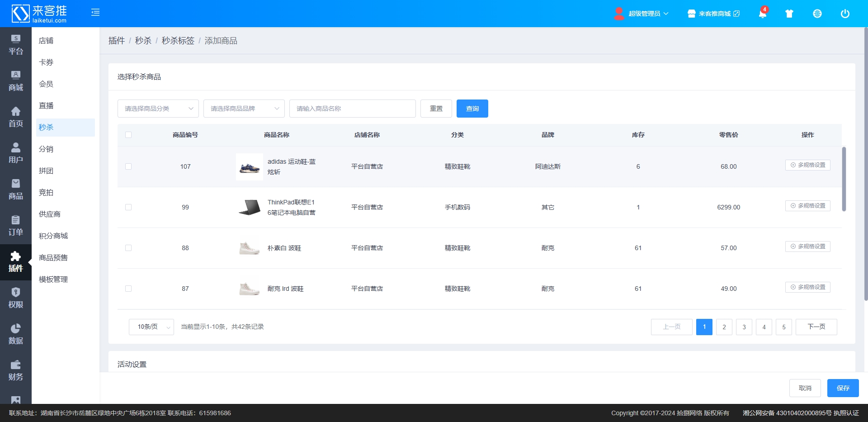The width and height of the screenshot is (868, 422).
Task: Open the language globe icon
Action: [x=817, y=14]
